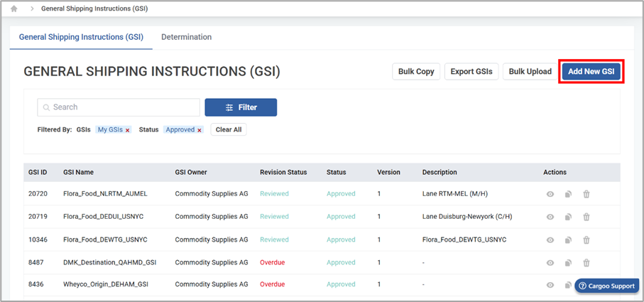Select DMK_Destination_QAHMD_GSI name cell
Viewport: 644px width, 302px height.
(109, 262)
